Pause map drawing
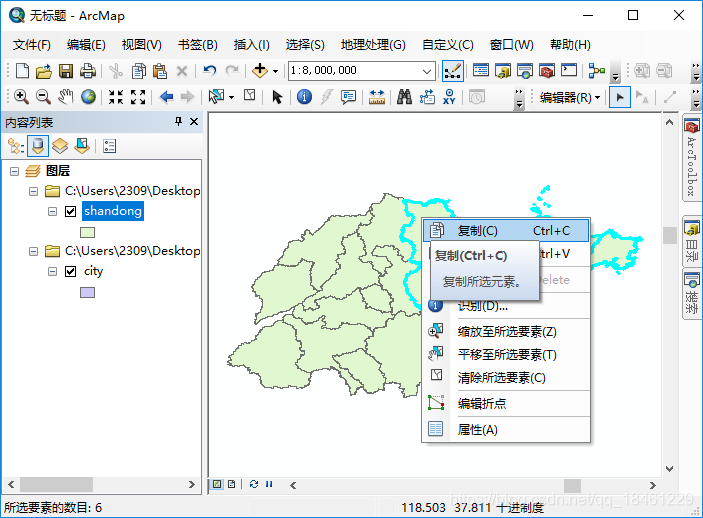703x518 pixels. point(269,484)
